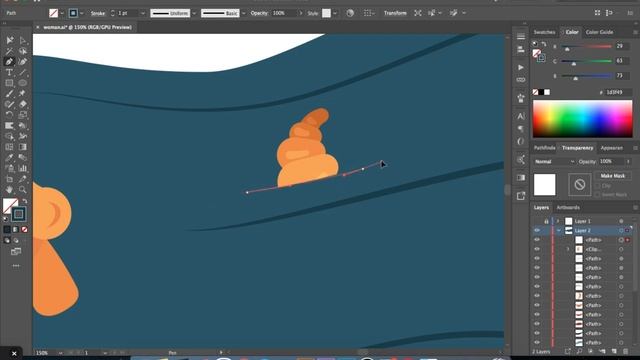This screenshot has height=360, width=640.
Task: Click the Opacity label in control bar
Action: point(259,13)
